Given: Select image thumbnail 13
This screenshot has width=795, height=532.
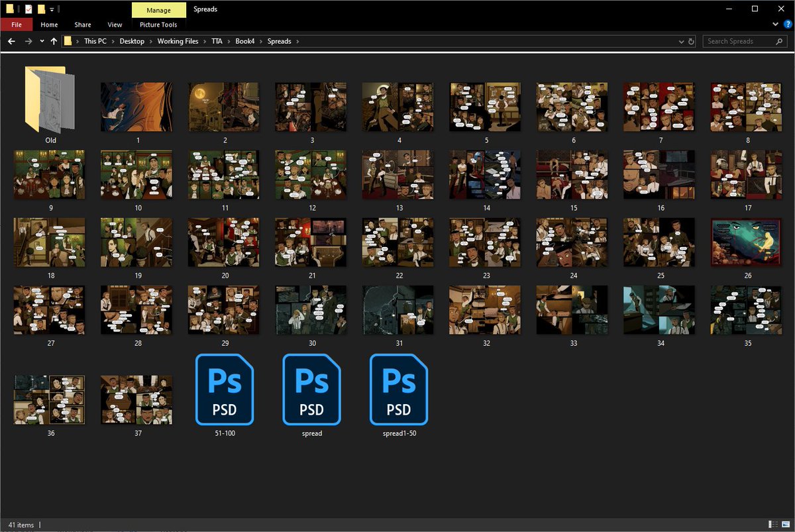Looking at the screenshot, I should pyautogui.click(x=398, y=174).
